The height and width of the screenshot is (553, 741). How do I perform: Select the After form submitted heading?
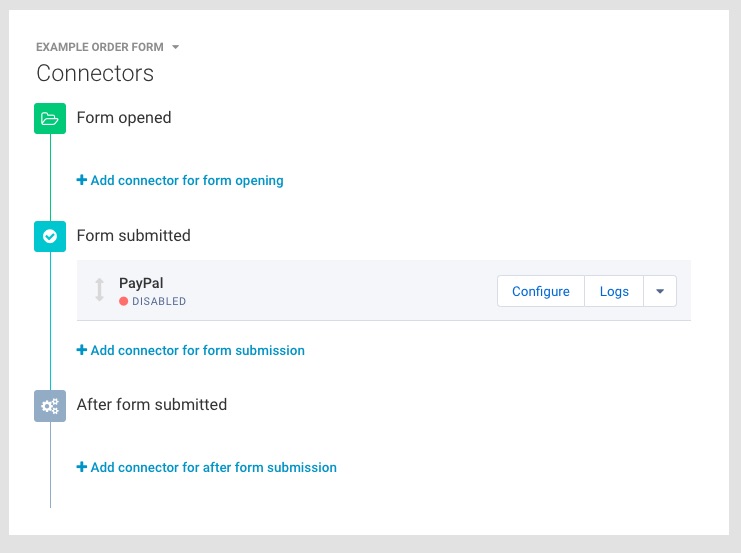click(x=152, y=405)
